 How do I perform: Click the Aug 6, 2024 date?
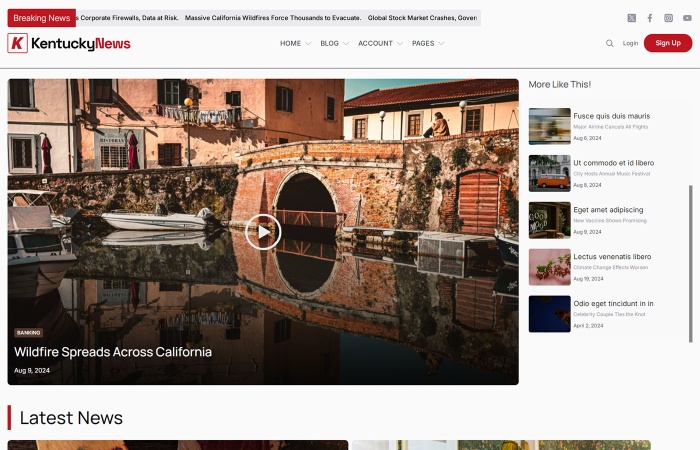pyautogui.click(x=587, y=138)
